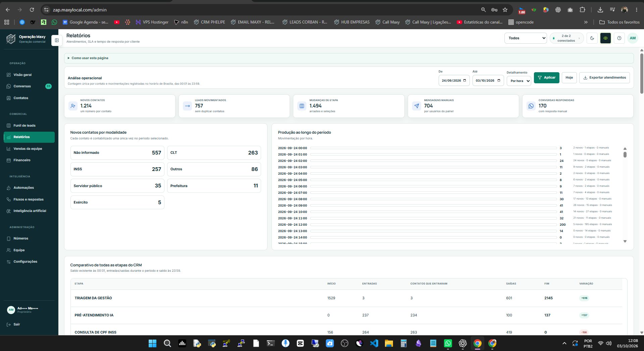Open Inteligência artificial page

[x=29, y=211]
